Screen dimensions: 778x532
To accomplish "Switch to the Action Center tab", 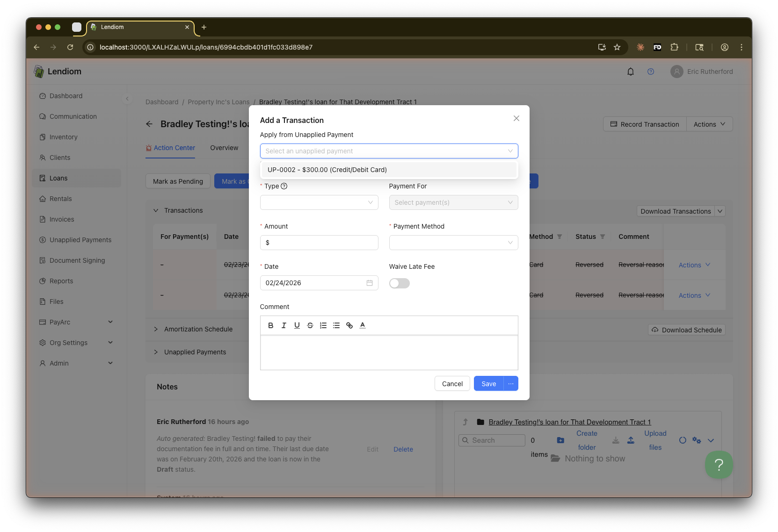I will click(170, 148).
